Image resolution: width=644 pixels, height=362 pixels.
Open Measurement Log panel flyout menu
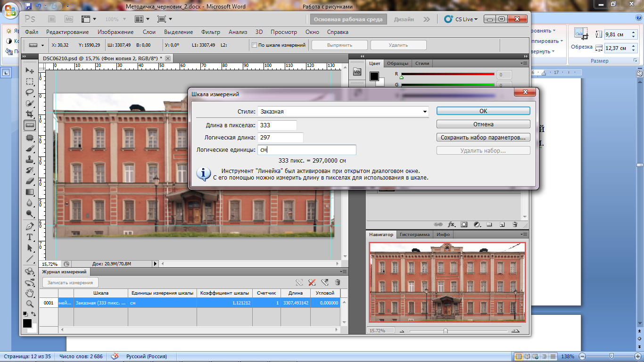coord(343,272)
